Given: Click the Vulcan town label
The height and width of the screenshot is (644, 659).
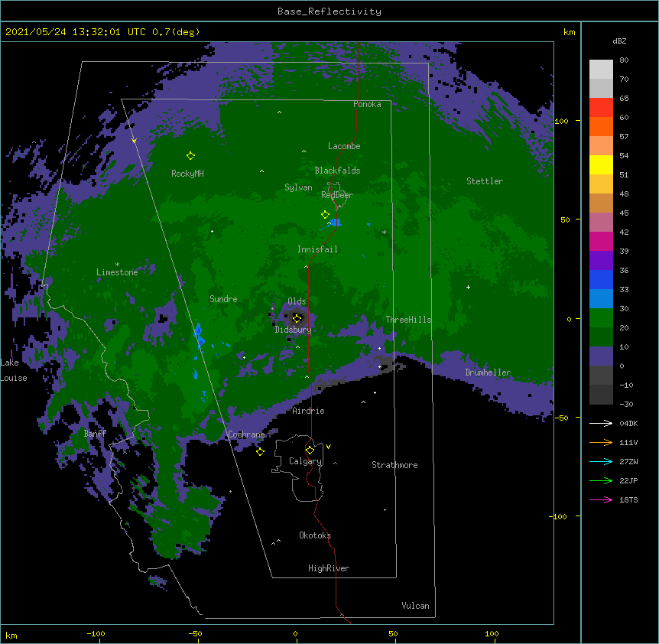Looking at the screenshot, I should [415, 606].
